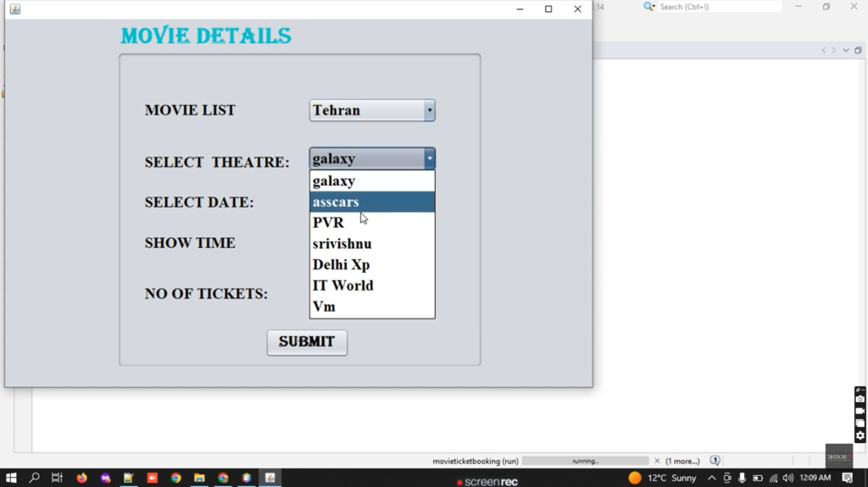Cancel the running movieticketbooking process

click(657, 461)
